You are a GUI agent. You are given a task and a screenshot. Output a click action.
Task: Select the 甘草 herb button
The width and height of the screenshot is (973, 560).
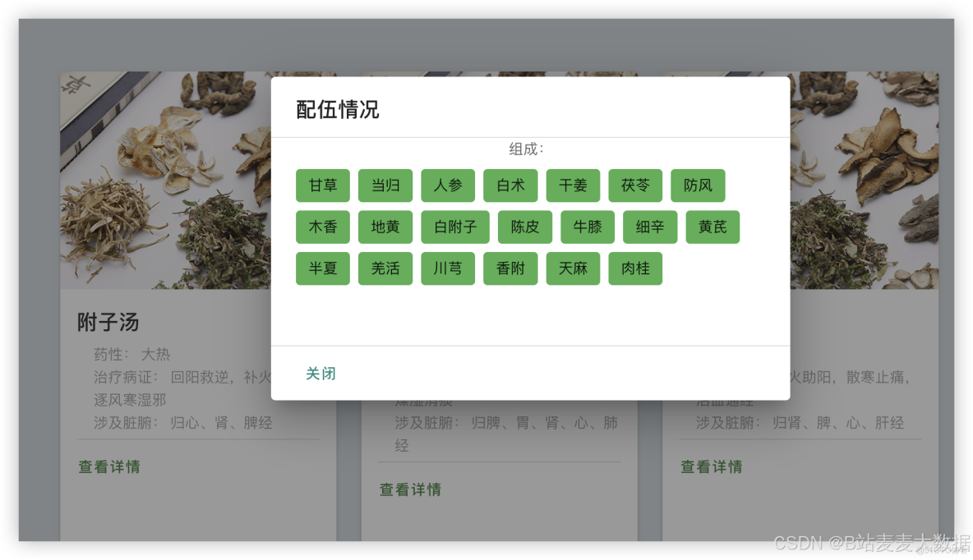click(322, 186)
